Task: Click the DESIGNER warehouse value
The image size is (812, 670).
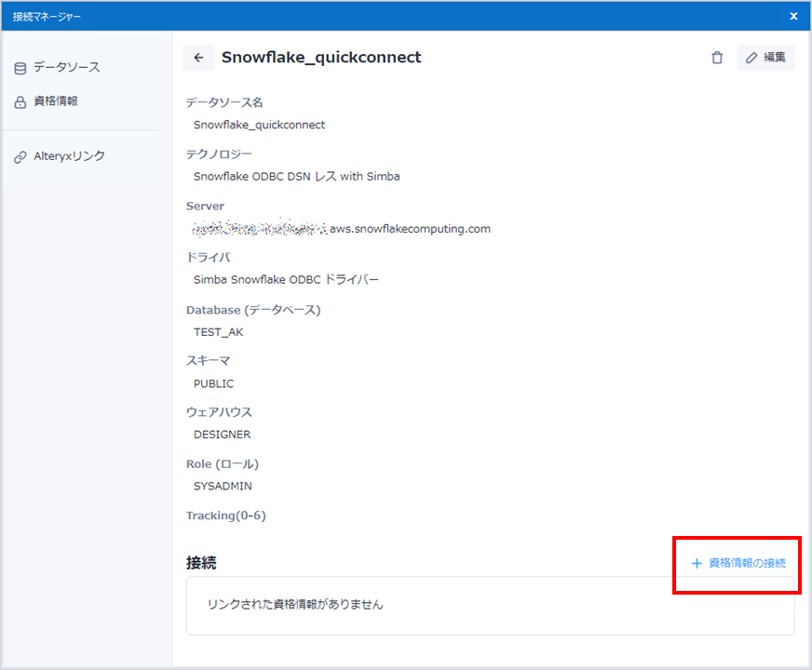Action: click(222, 435)
